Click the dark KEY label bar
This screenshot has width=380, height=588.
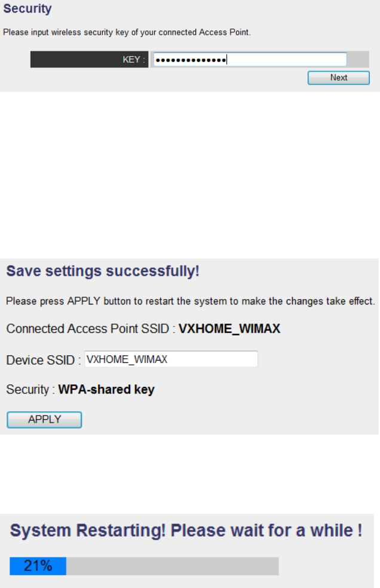[90, 60]
